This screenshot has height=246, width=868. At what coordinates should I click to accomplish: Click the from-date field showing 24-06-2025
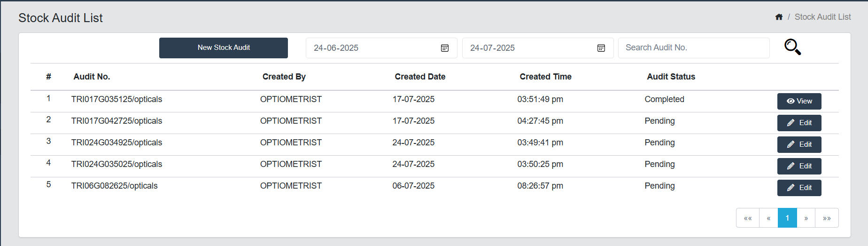tap(371, 48)
